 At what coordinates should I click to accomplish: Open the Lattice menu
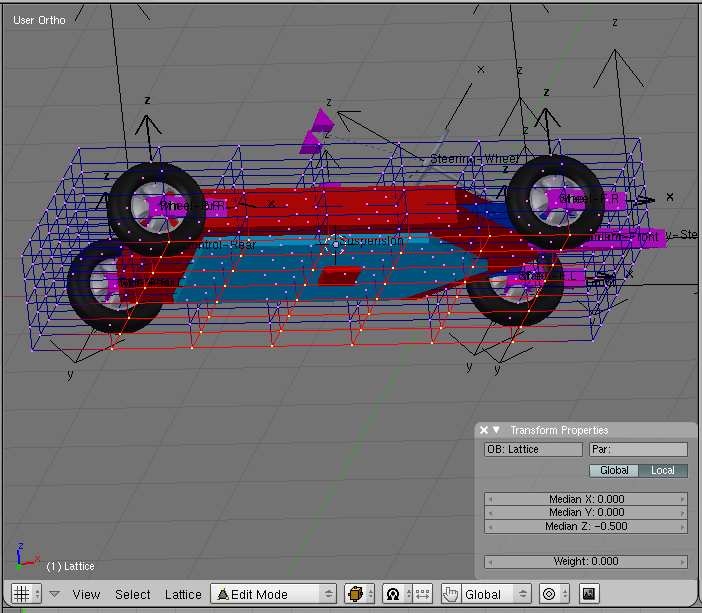click(x=183, y=594)
